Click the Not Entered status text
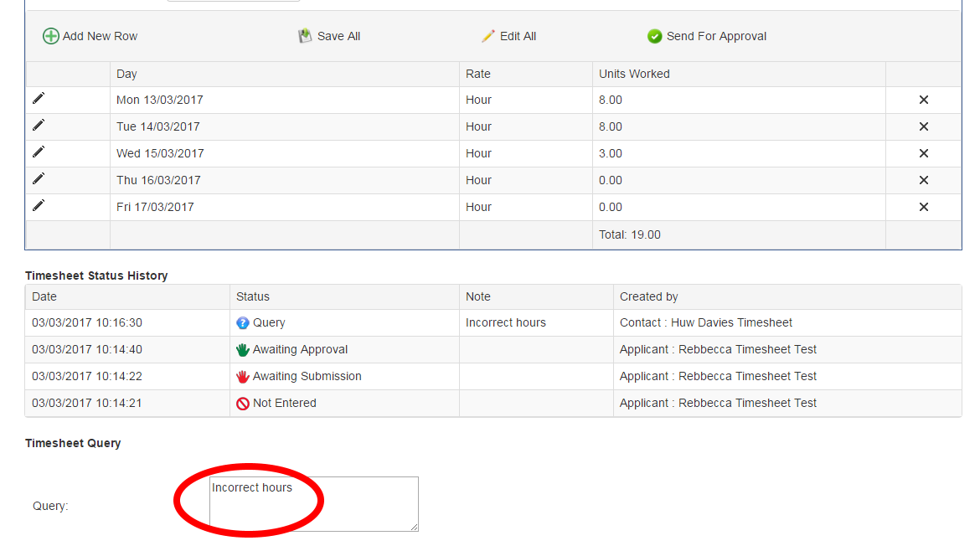This screenshot has height=551, width=980. [285, 404]
